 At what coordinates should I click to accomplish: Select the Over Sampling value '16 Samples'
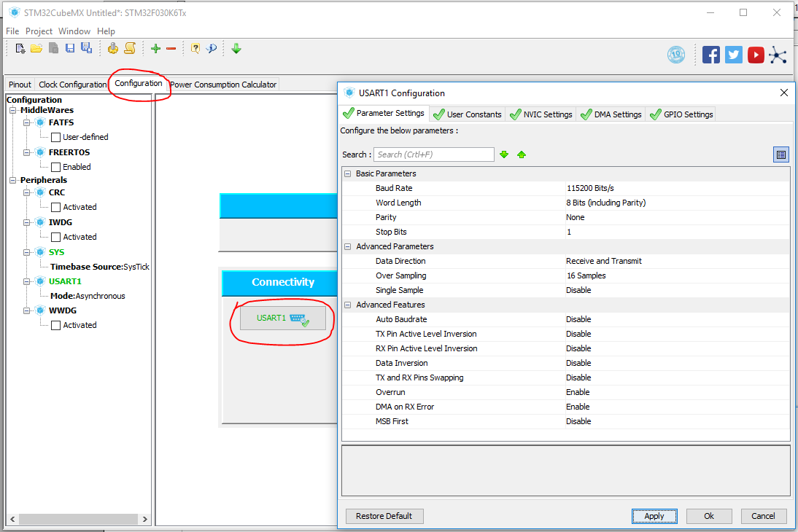click(586, 275)
